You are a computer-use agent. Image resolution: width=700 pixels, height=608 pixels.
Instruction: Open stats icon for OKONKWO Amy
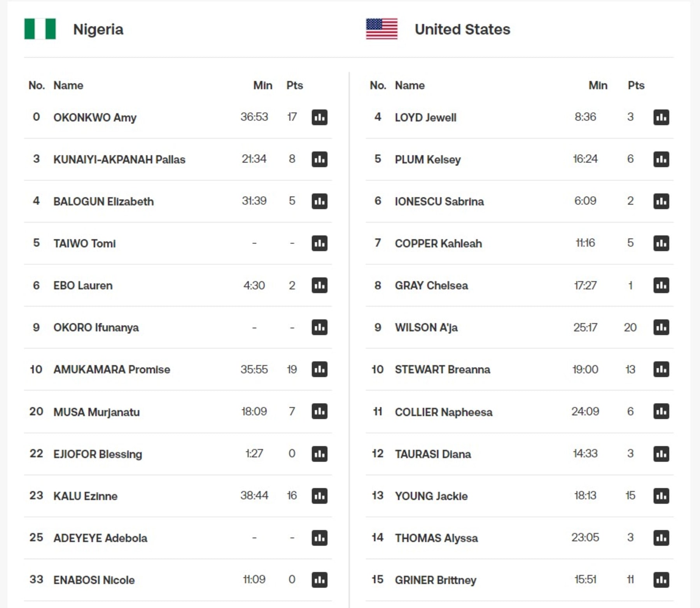319,117
